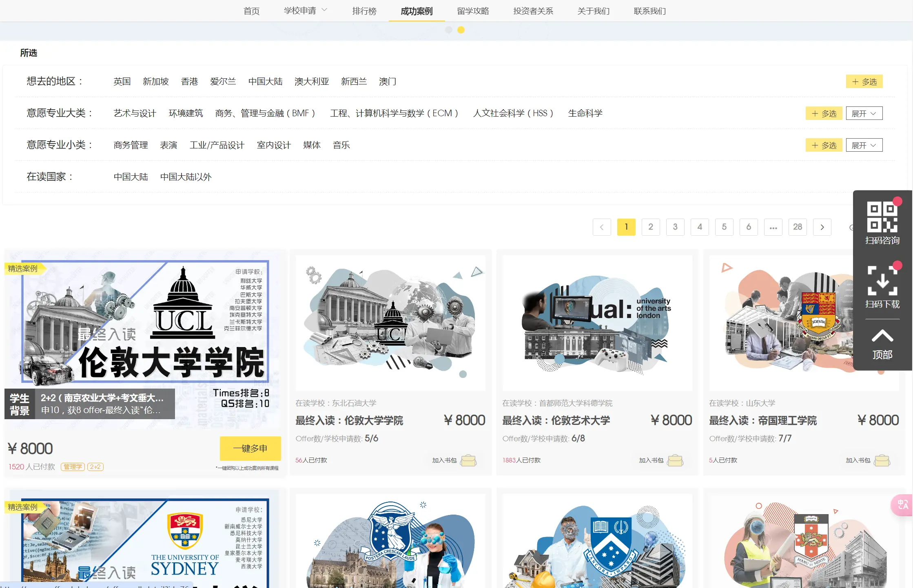Select major category 人文社会科学（HSS）
This screenshot has height=588, width=913.
514,113
